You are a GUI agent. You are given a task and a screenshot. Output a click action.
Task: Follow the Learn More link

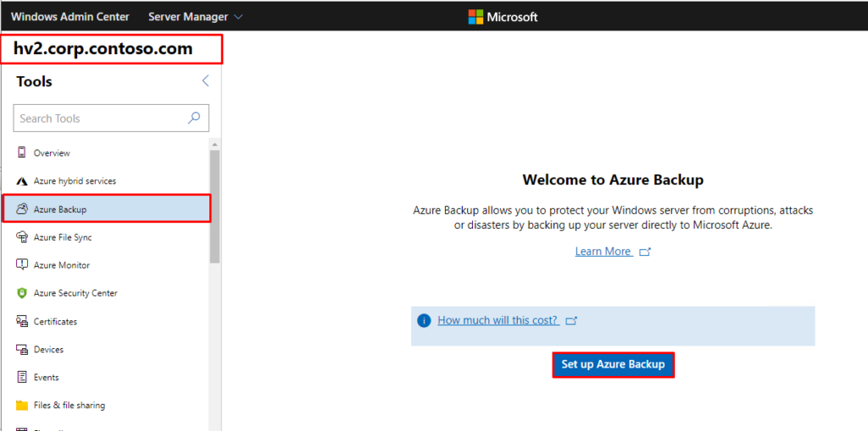pos(604,251)
